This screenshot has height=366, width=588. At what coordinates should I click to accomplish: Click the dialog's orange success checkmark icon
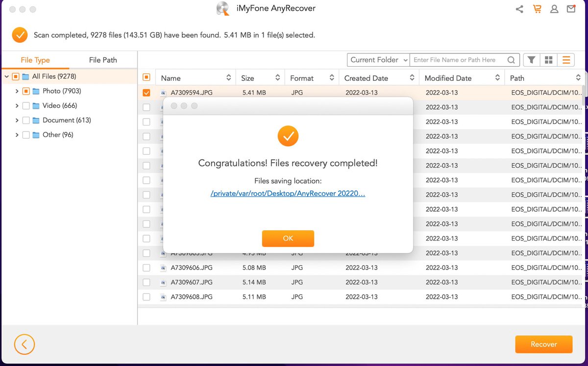pyautogui.click(x=288, y=136)
